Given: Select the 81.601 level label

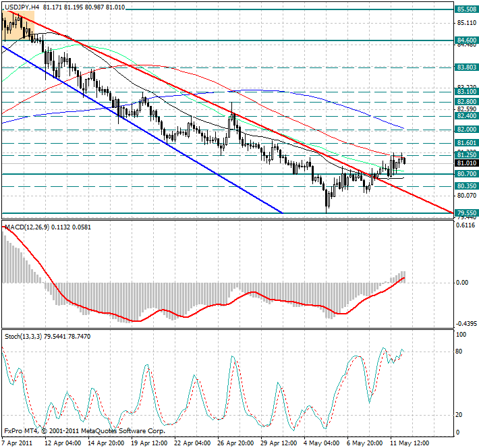Looking at the screenshot, I should (x=466, y=143).
